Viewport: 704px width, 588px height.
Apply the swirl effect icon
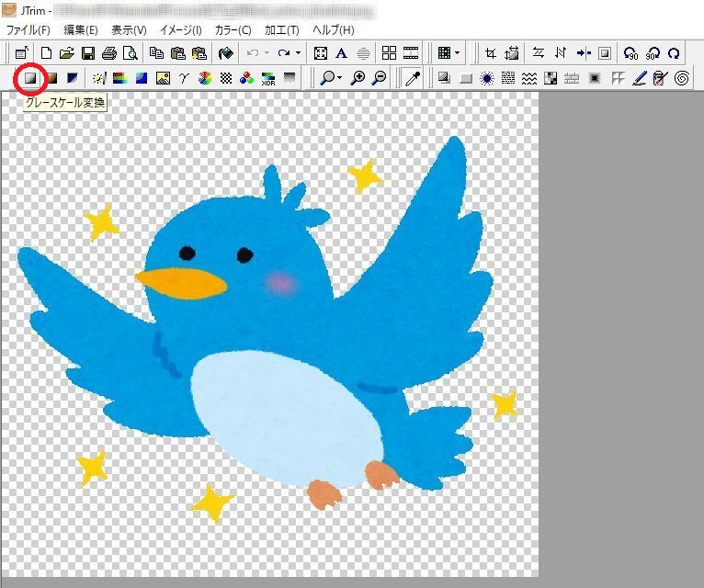[x=682, y=79]
